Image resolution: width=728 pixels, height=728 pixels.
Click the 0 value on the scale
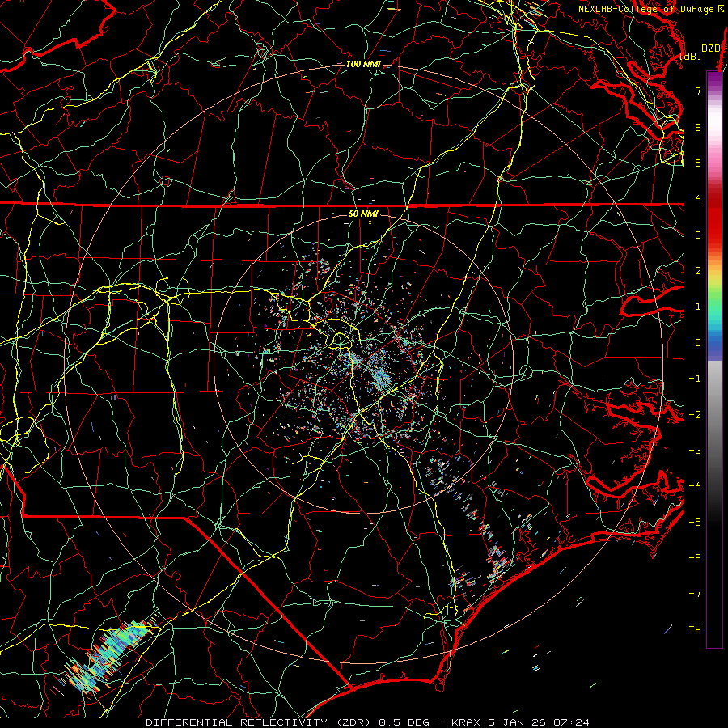[x=698, y=343]
